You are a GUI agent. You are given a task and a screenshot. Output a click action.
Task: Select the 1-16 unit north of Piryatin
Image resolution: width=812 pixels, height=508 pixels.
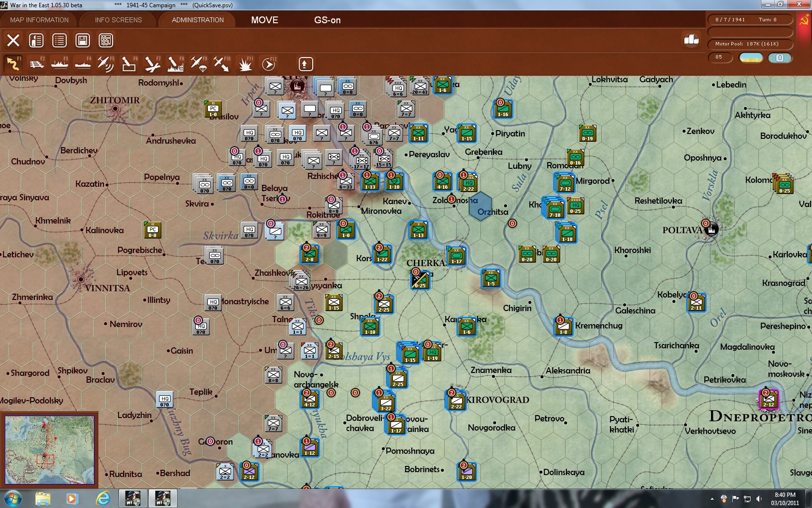click(x=503, y=109)
